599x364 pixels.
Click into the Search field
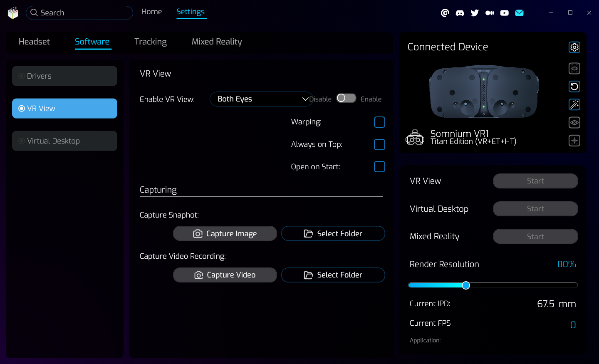pos(79,13)
